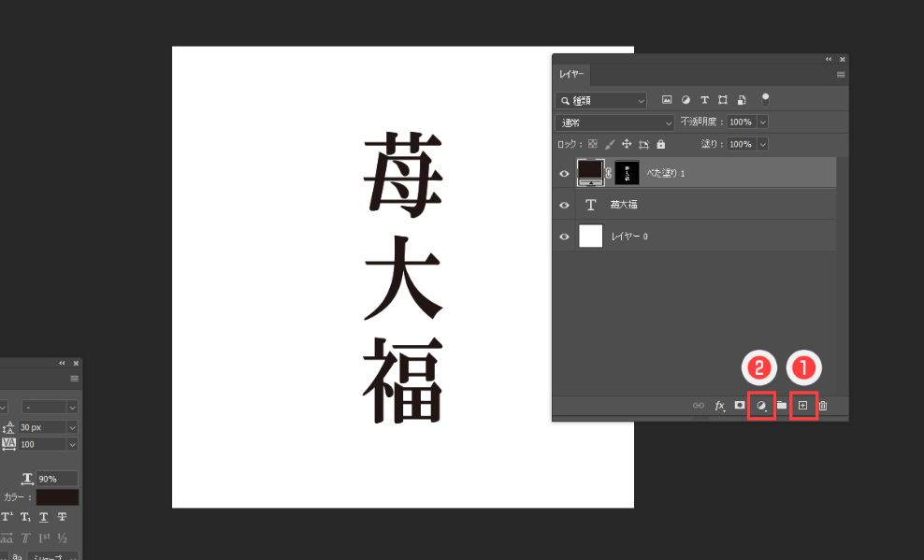Viewport: 924px width, 560px height.
Task: Lock all attributes with the padlock icon
Action: [660, 144]
